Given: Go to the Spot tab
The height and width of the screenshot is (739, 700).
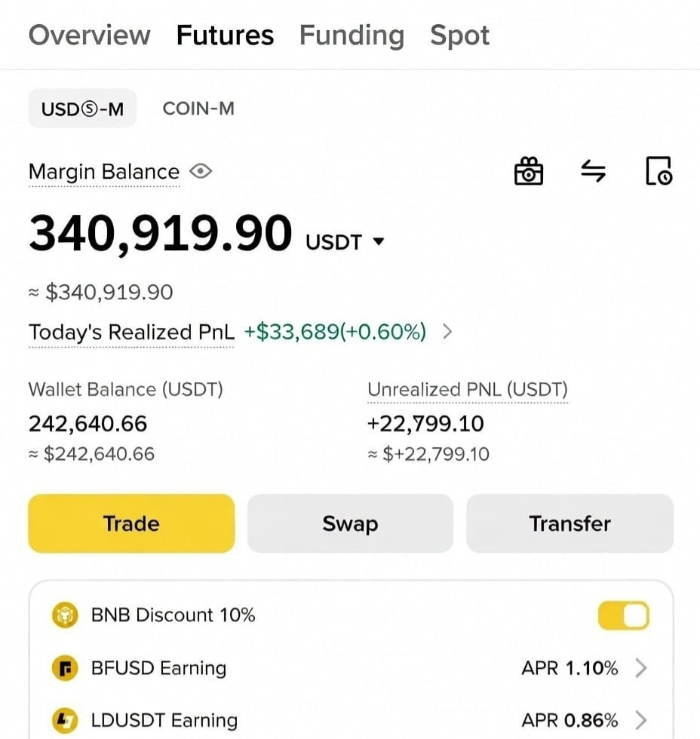Looking at the screenshot, I should click(x=459, y=36).
